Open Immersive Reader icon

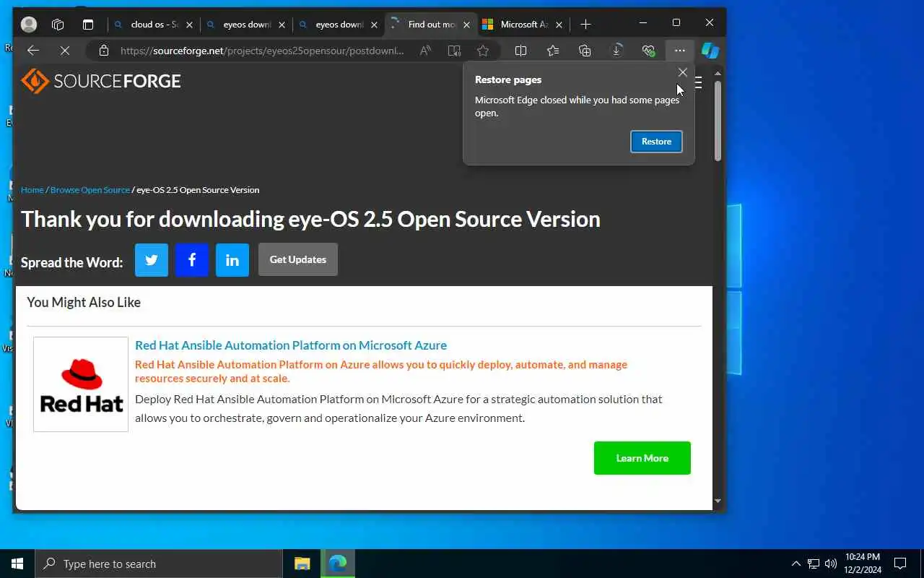point(454,51)
